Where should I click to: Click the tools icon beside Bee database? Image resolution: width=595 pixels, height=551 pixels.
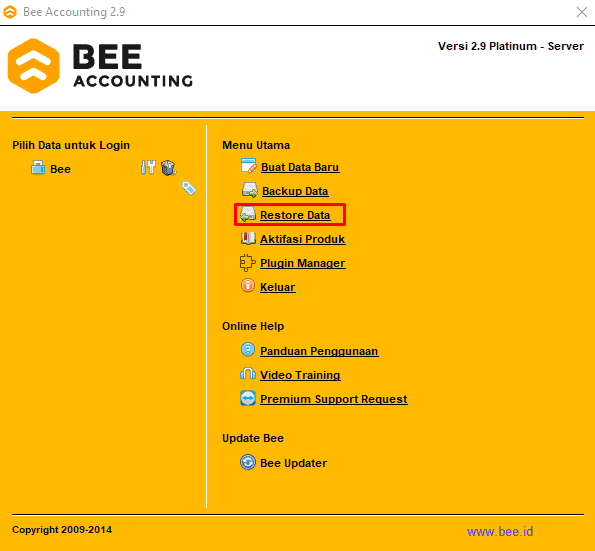pos(148,167)
